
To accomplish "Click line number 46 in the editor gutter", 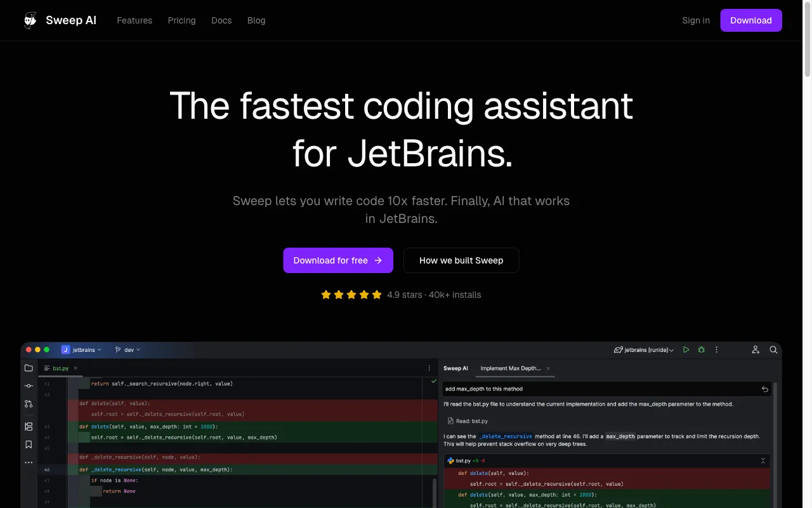I will [x=47, y=470].
